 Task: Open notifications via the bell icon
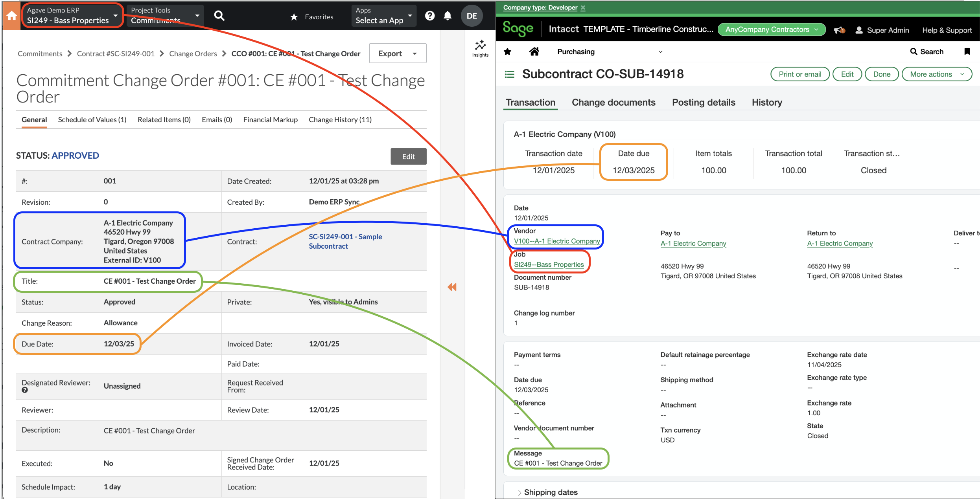(x=448, y=16)
